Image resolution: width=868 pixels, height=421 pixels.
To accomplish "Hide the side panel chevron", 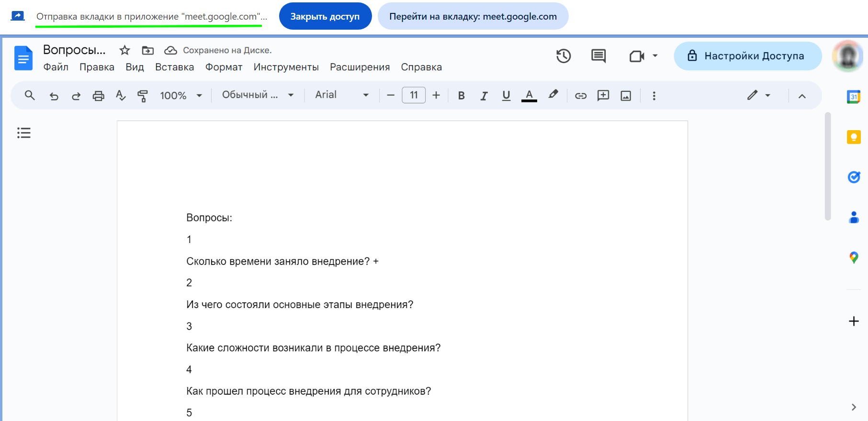I will (854, 407).
